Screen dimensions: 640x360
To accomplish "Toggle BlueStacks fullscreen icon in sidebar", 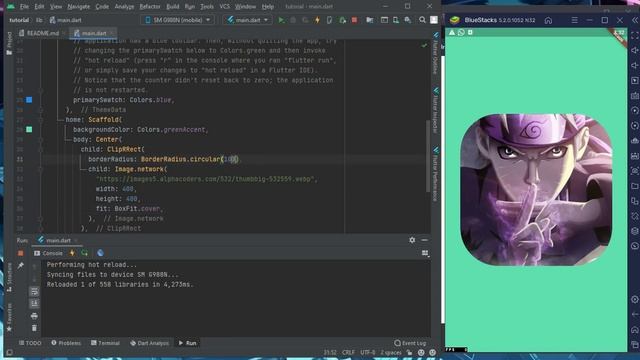I will [x=635, y=36].
